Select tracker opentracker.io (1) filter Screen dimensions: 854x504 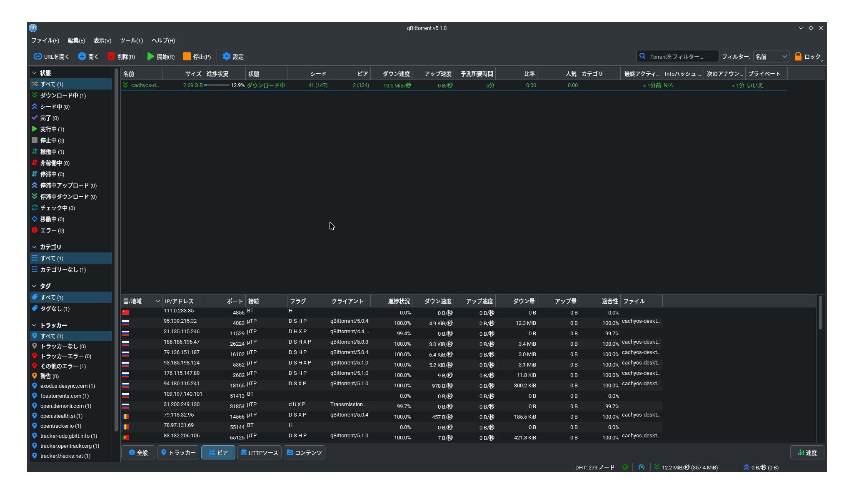pos(71,426)
